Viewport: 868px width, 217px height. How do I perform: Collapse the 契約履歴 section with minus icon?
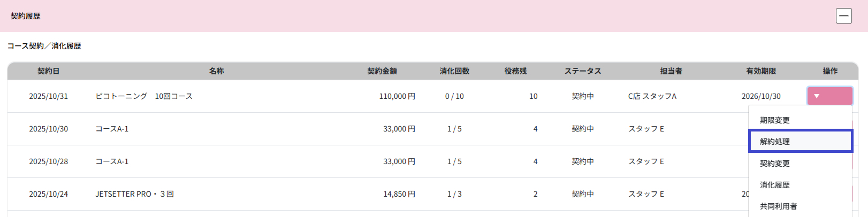point(843,16)
